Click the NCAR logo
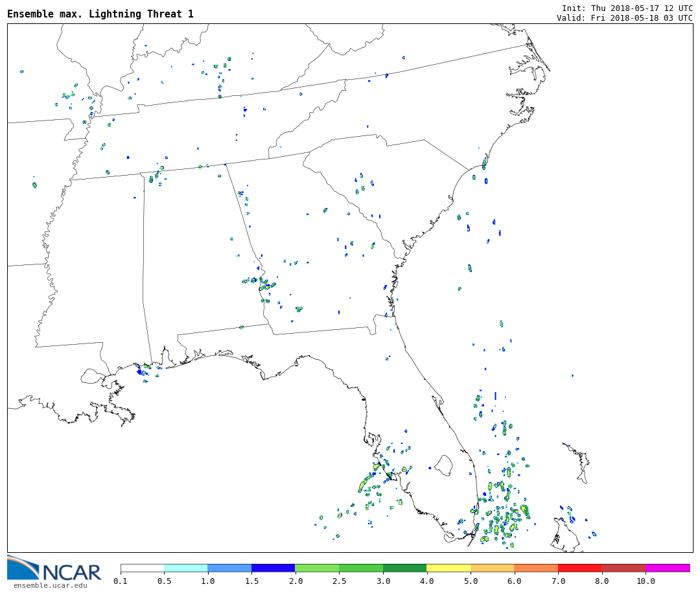 tap(54, 568)
